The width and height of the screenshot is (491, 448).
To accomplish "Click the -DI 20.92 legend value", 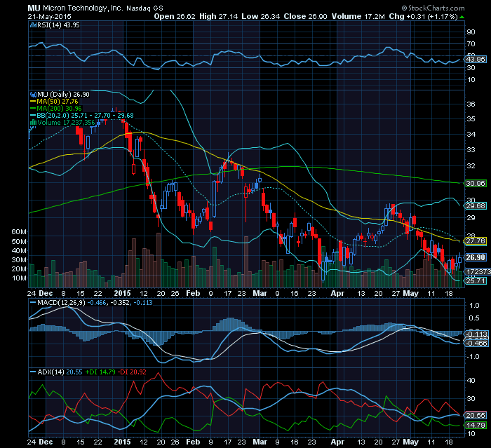I will pos(132,372).
